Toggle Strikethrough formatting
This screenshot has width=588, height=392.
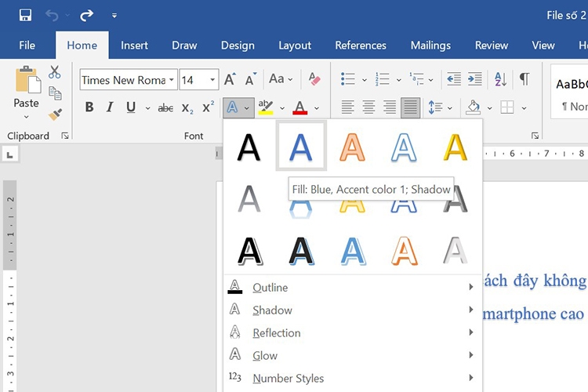pyautogui.click(x=165, y=108)
